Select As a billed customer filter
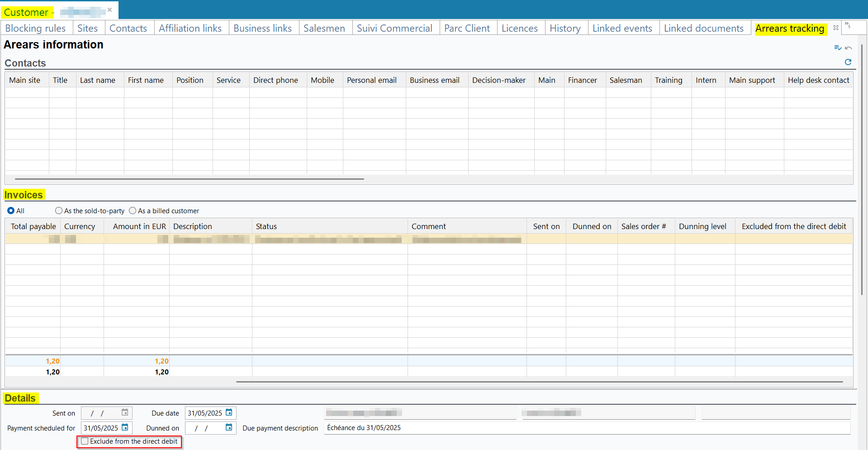 (133, 211)
